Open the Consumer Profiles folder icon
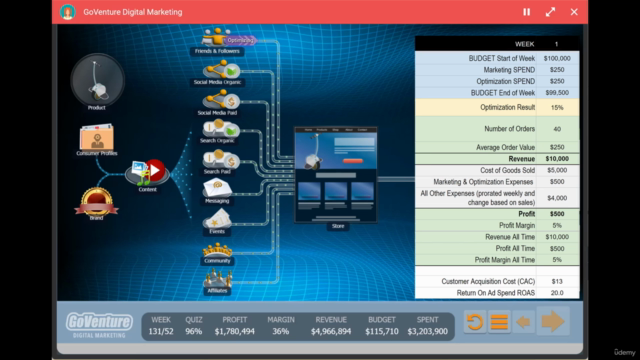The height and width of the screenshot is (360, 640). tap(97, 137)
